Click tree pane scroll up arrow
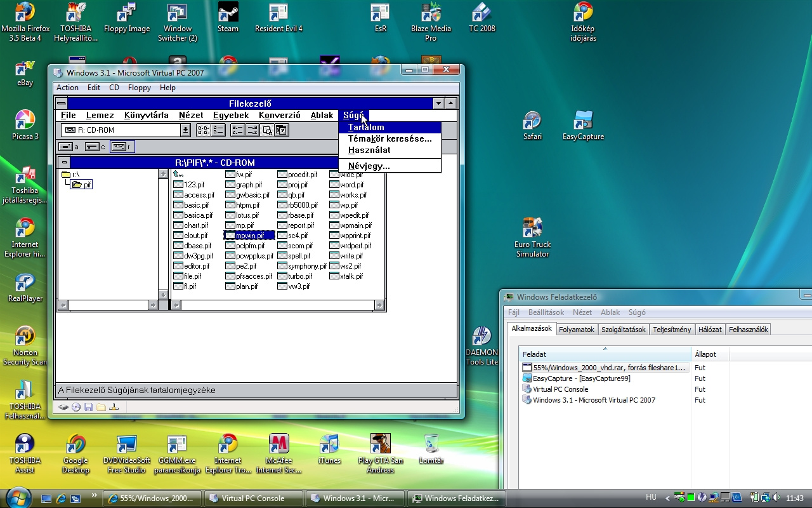Viewport: 812px width, 508px height. 163,174
